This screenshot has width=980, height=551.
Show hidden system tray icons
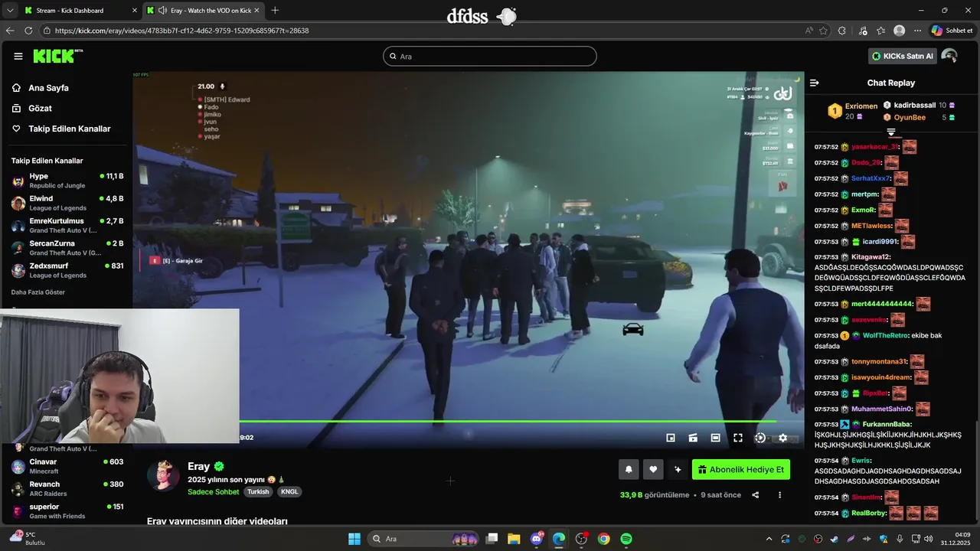(x=769, y=539)
